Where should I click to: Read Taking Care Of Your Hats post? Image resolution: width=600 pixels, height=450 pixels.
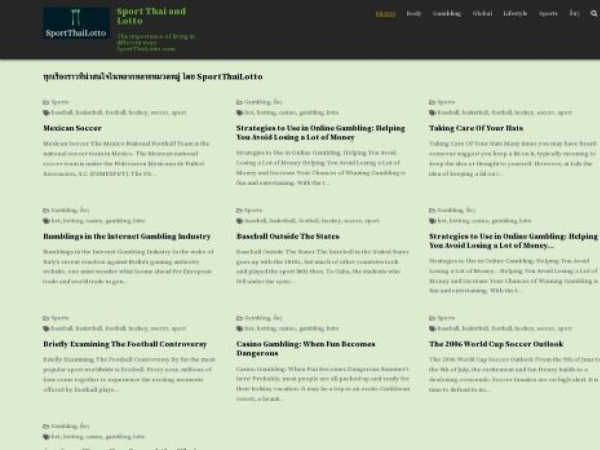coord(476,128)
